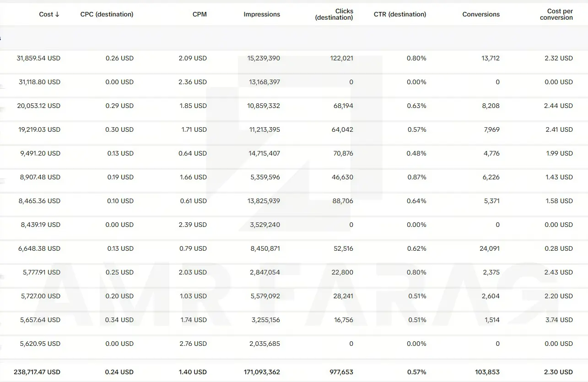Viewport: 588px width, 382px height.
Task: Click the total cost 238,717.47 USD
Action: click(x=37, y=372)
